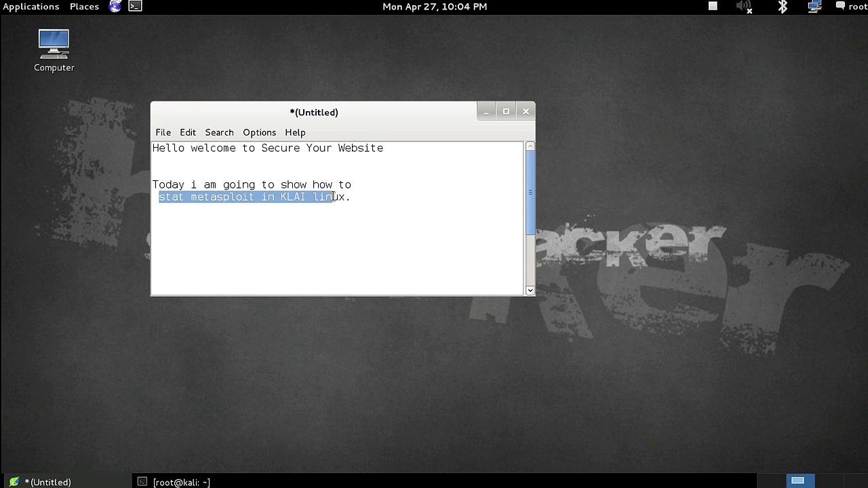The height and width of the screenshot is (488, 868).
Task: Click the Untitled window title bar
Action: [314, 112]
